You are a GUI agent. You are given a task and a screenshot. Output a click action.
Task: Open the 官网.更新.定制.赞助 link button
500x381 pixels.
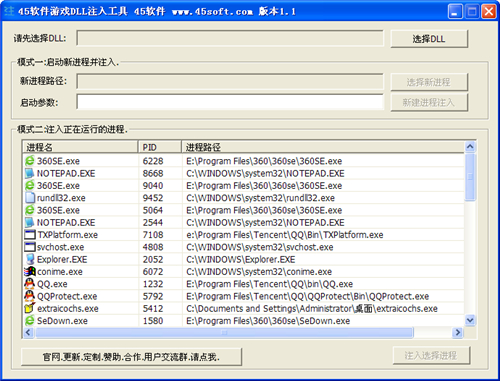pyautogui.click(x=131, y=357)
